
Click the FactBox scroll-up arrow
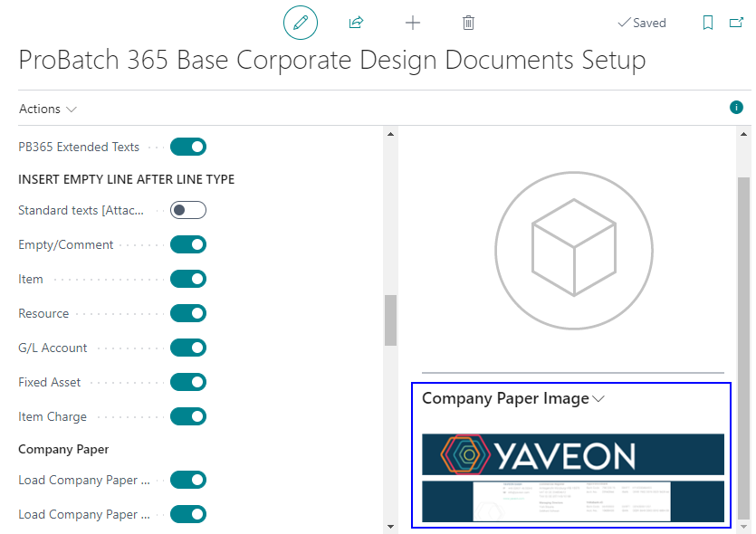(x=743, y=134)
